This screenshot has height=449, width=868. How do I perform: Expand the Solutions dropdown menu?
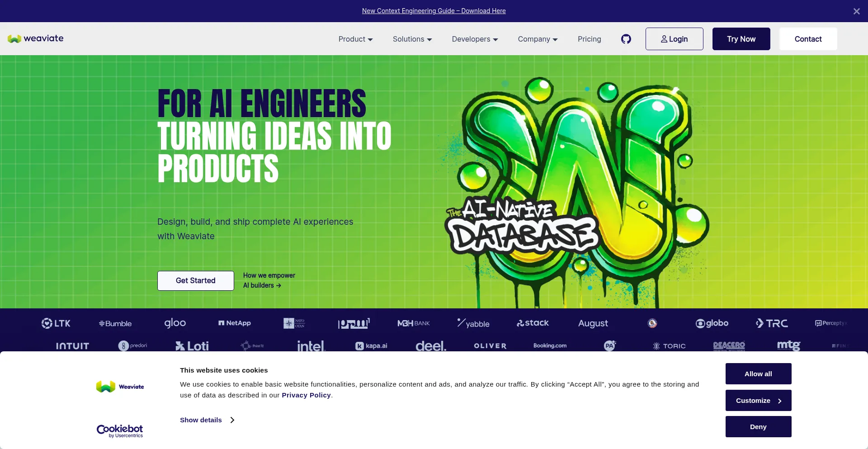[x=412, y=39]
